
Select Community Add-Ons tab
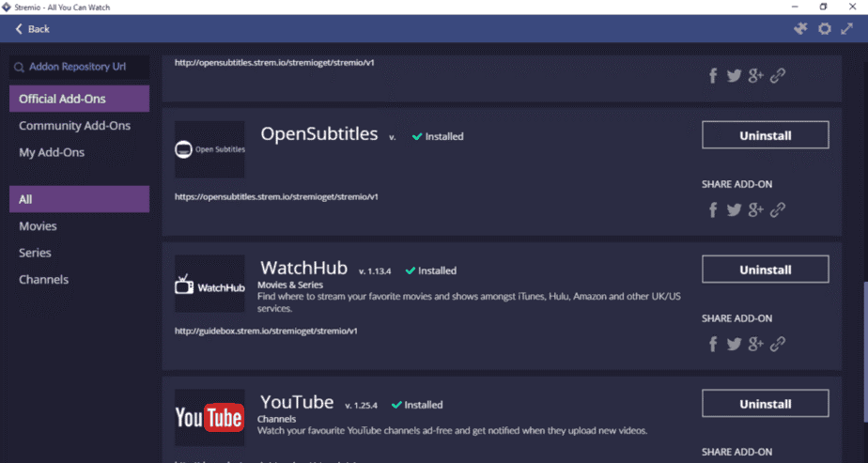79,126
